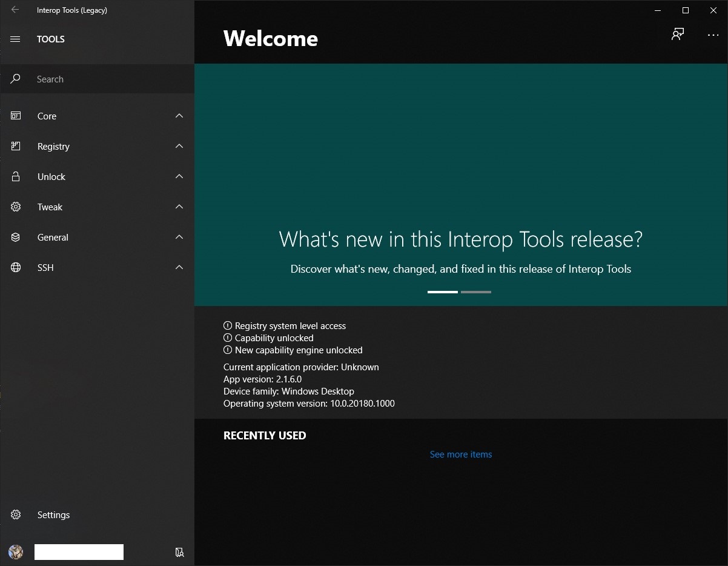Click Current application provider: Unknown text
The image size is (728, 566).
coord(301,367)
